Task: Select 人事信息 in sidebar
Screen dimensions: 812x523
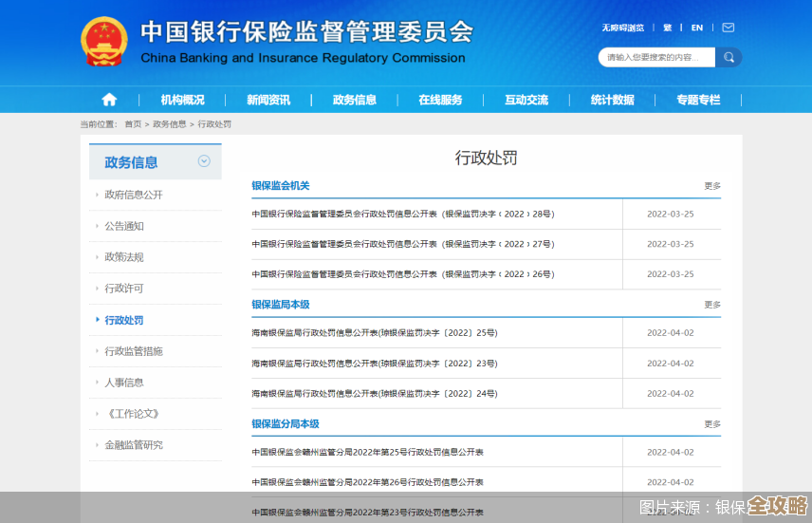Action: [x=124, y=382]
